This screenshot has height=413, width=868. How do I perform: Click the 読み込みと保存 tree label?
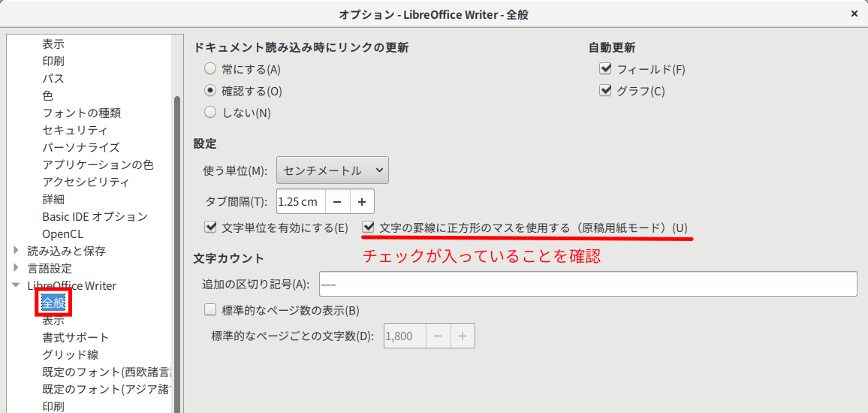66,251
